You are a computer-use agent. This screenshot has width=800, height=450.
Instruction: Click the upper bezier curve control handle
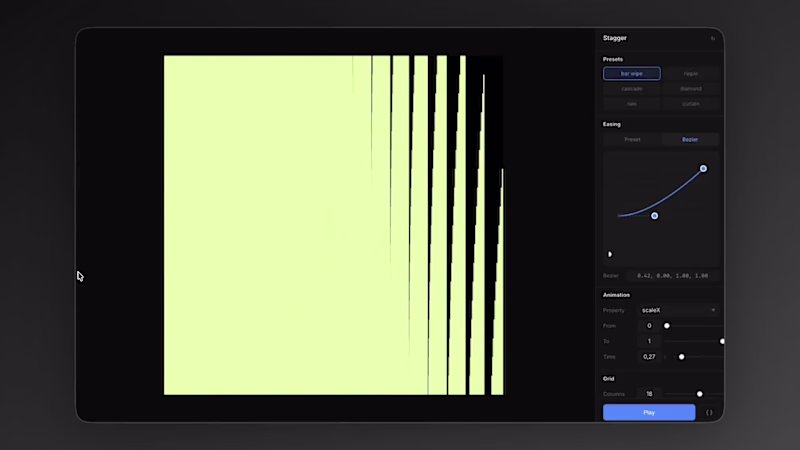pos(703,168)
